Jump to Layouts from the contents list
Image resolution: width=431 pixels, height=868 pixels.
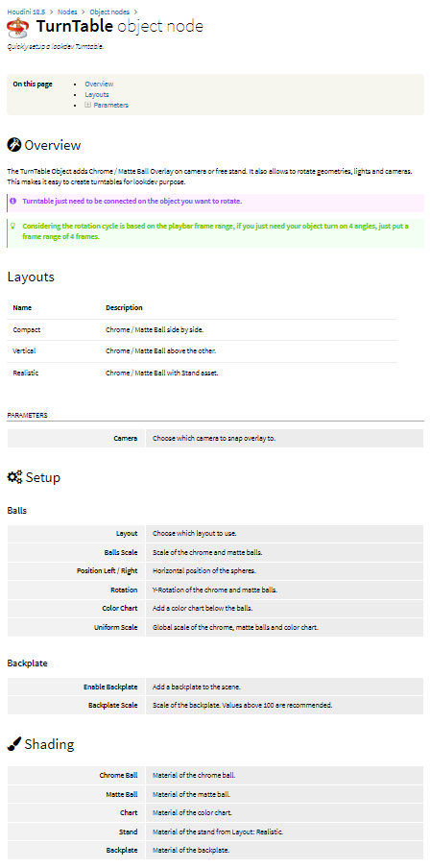97,95
